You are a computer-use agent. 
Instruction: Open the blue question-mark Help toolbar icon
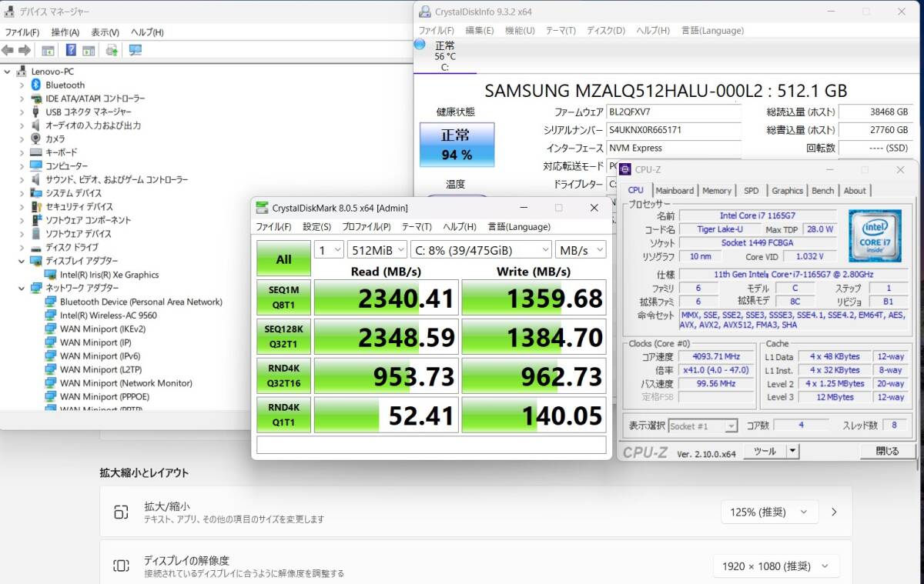pos(71,50)
